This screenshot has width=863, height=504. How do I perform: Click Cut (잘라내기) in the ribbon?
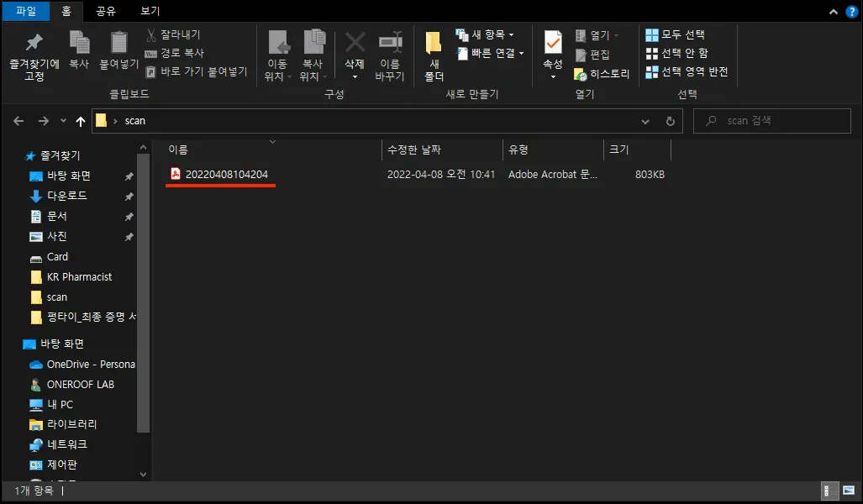click(173, 34)
